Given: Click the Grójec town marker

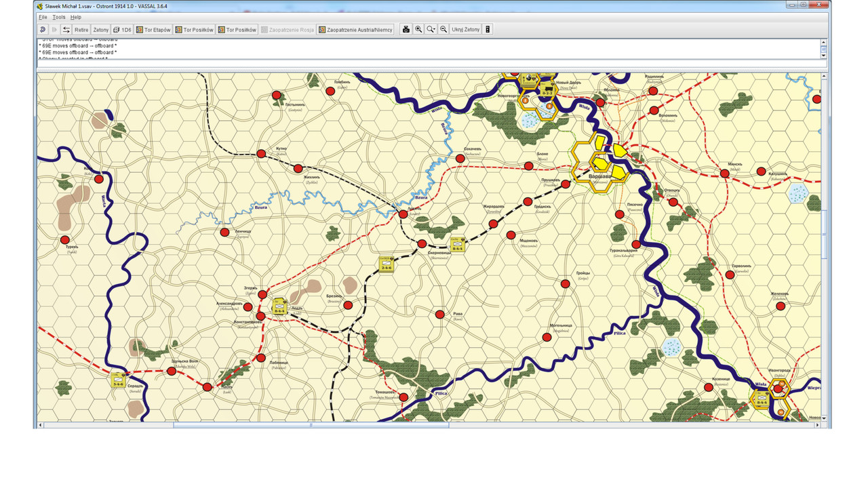Looking at the screenshot, I should click(565, 284).
